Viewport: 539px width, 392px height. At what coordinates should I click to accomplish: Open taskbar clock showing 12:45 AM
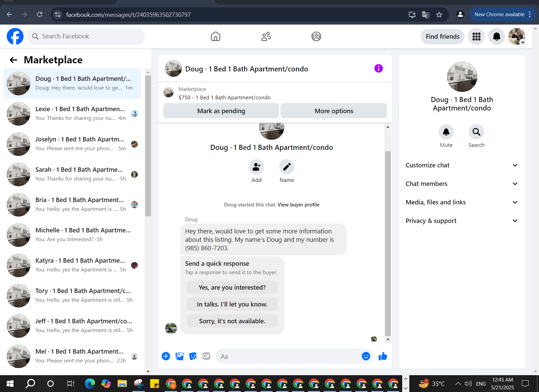tap(503, 384)
